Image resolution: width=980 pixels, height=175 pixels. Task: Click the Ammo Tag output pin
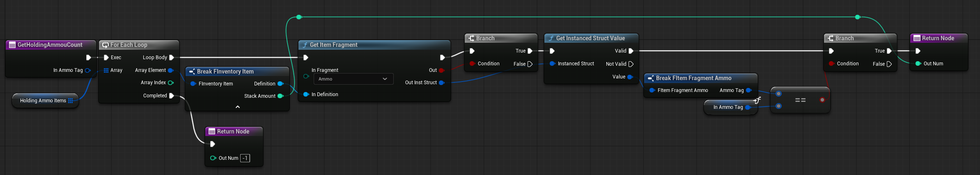click(x=748, y=90)
